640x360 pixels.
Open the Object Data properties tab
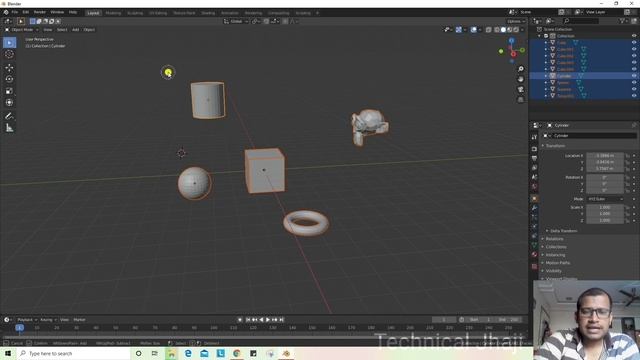(x=534, y=245)
